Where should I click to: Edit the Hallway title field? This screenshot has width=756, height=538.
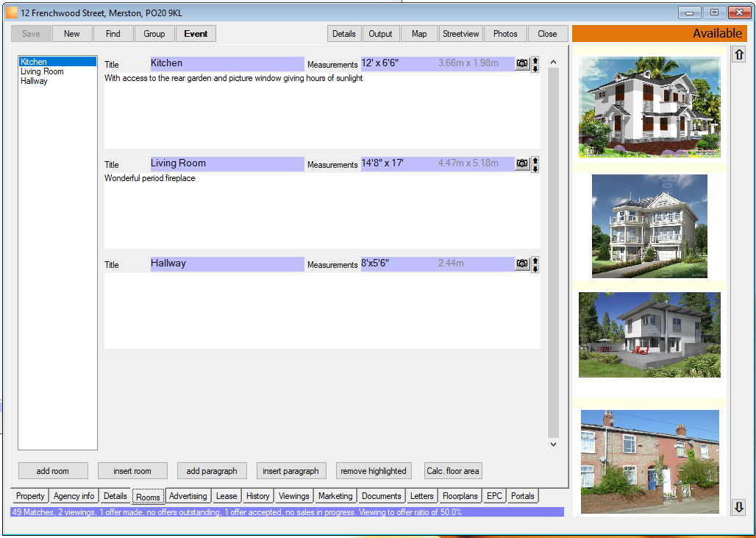tap(227, 264)
